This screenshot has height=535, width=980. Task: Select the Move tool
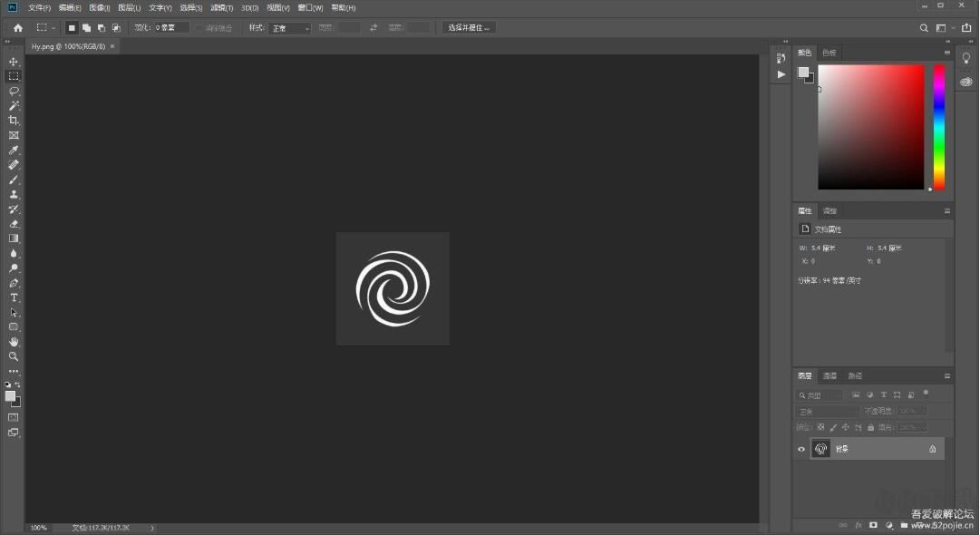pos(14,62)
